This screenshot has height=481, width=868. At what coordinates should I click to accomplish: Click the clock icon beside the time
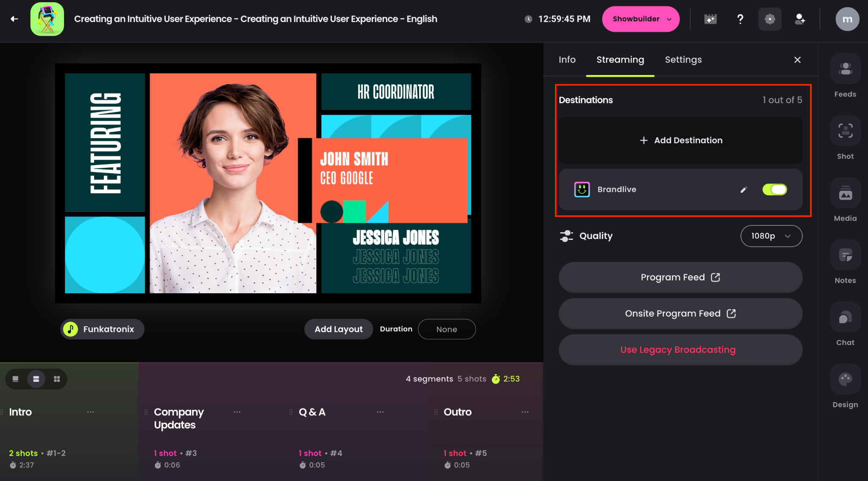[529, 19]
